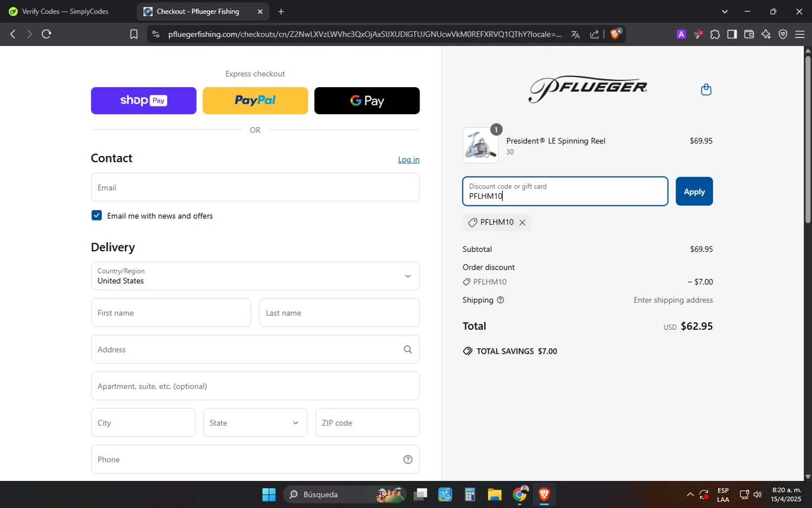Screen dimensions: 812x508
Task: Open the Pflueger logo link
Action: [588, 89]
